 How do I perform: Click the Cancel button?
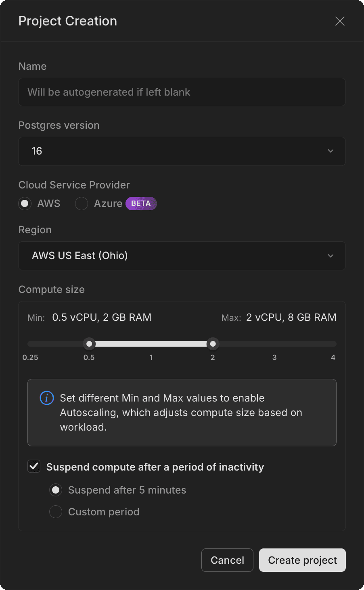coord(227,560)
